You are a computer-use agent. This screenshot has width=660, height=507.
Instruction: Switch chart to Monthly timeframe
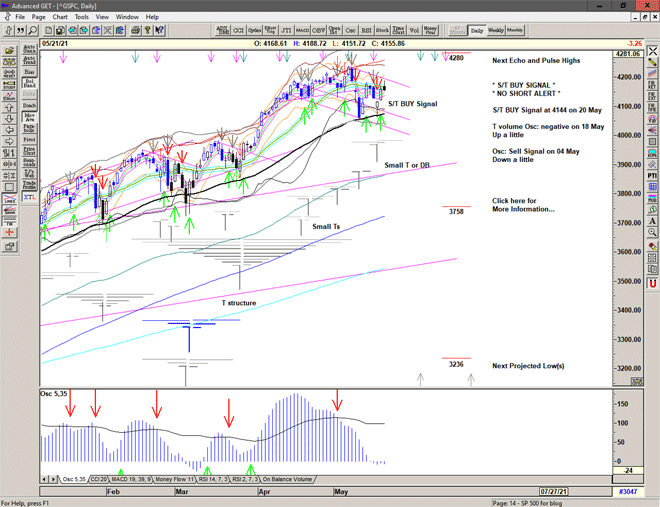coord(516,31)
